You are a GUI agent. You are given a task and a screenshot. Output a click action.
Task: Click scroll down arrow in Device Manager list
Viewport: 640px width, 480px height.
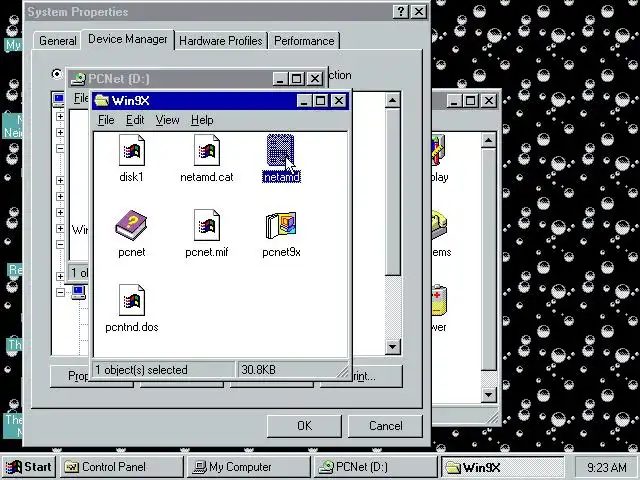coord(392,347)
